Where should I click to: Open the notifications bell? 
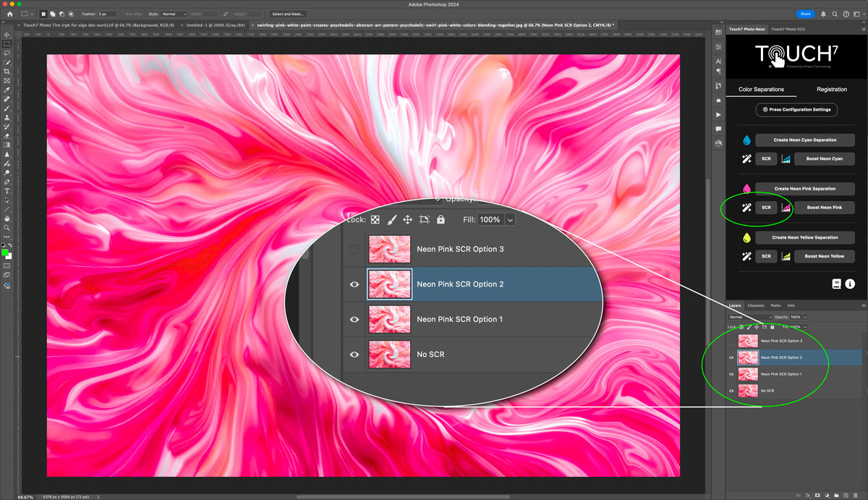(825, 14)
